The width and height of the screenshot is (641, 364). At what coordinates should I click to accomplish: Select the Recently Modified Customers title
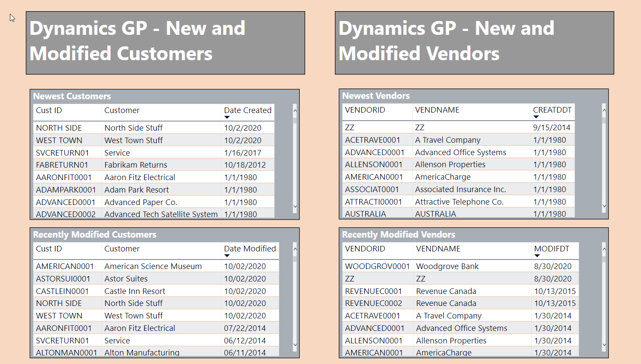[95, 235]
